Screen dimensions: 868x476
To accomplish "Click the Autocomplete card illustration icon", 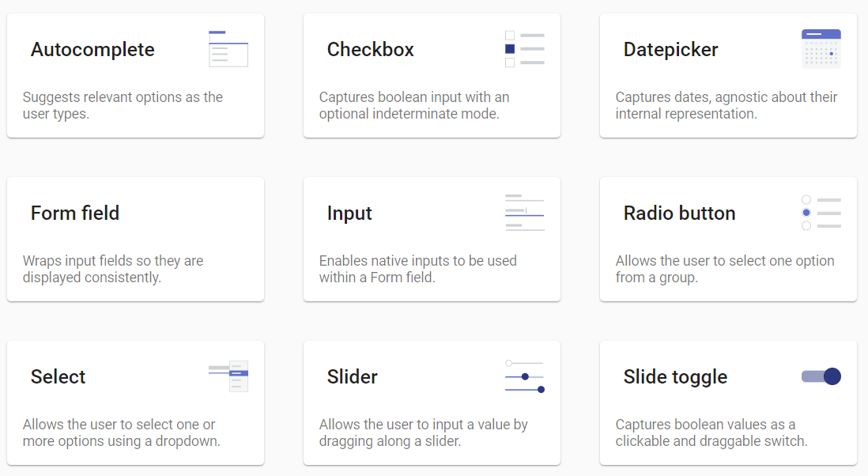I will pos(228,49).
